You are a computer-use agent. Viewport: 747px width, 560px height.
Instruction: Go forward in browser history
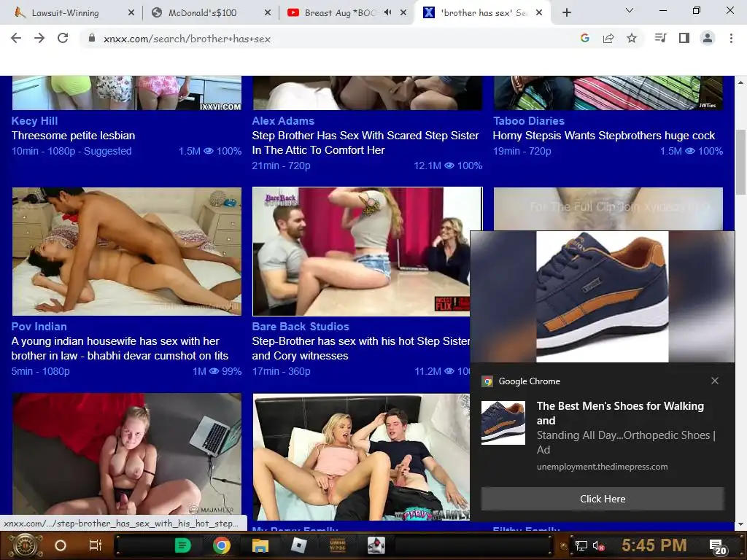tap(39, 38)
